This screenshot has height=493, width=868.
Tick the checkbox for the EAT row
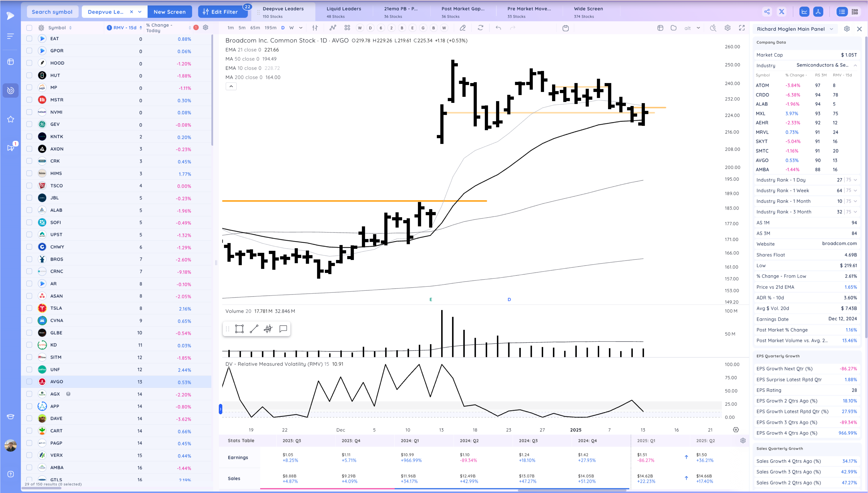[x=29, y=39]
